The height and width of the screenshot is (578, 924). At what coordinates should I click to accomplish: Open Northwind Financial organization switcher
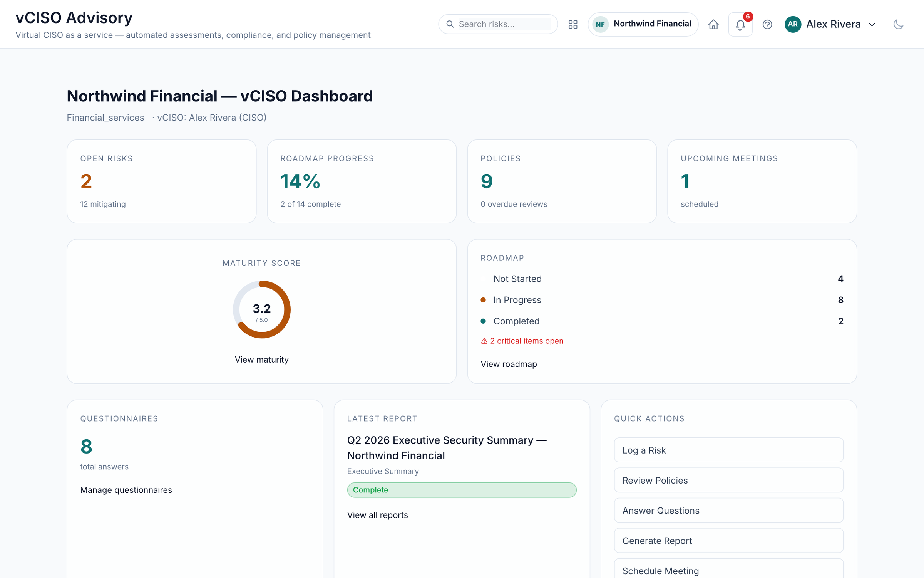tap(643, 24)
